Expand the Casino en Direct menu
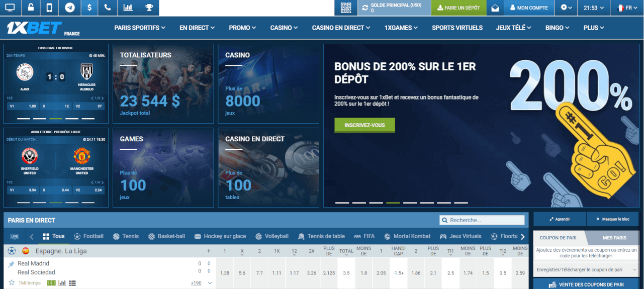Image resolution: width=644 pixels, height=289 pixels. point(341,28)
